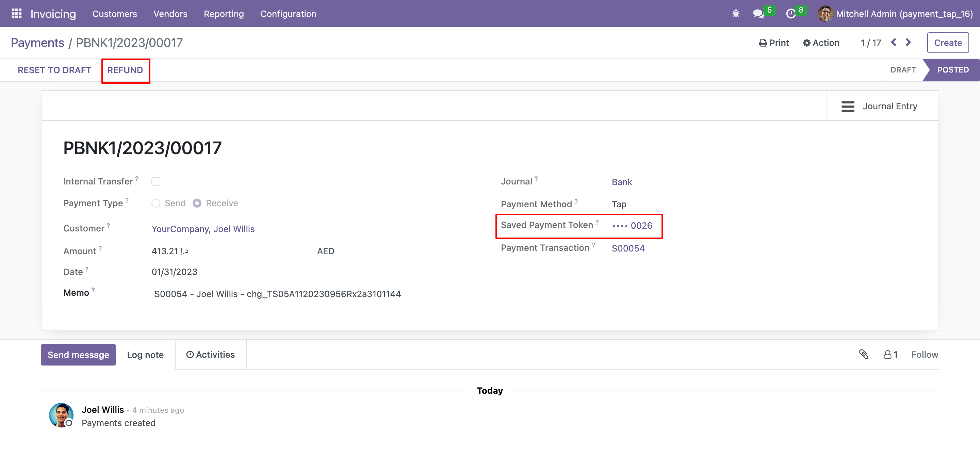Click RESET TO DRAFT button

click(x=54, y=70)
